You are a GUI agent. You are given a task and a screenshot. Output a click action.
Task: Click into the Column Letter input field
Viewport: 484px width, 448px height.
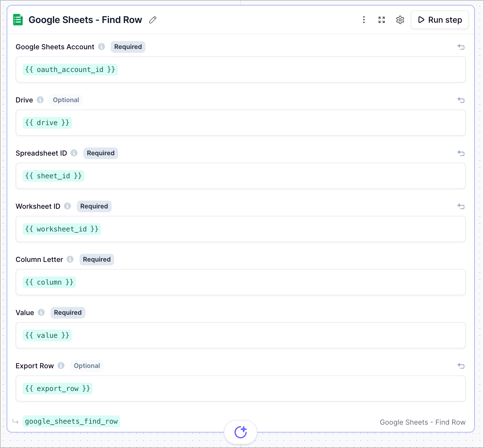click(x=240, y=282)
